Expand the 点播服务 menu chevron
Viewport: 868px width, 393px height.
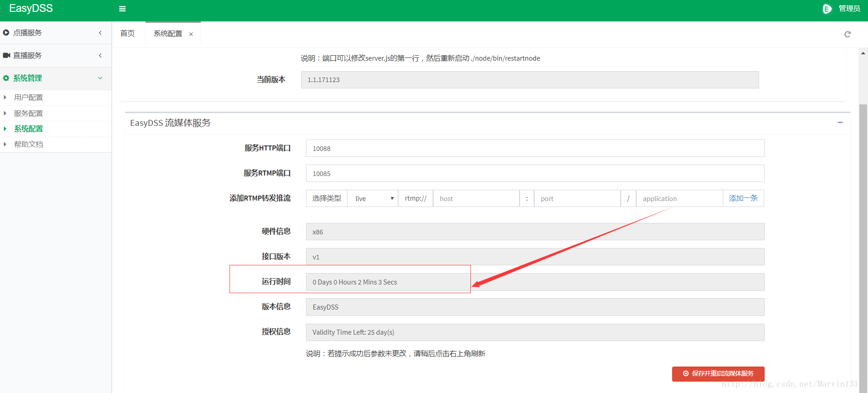(100, 33)
